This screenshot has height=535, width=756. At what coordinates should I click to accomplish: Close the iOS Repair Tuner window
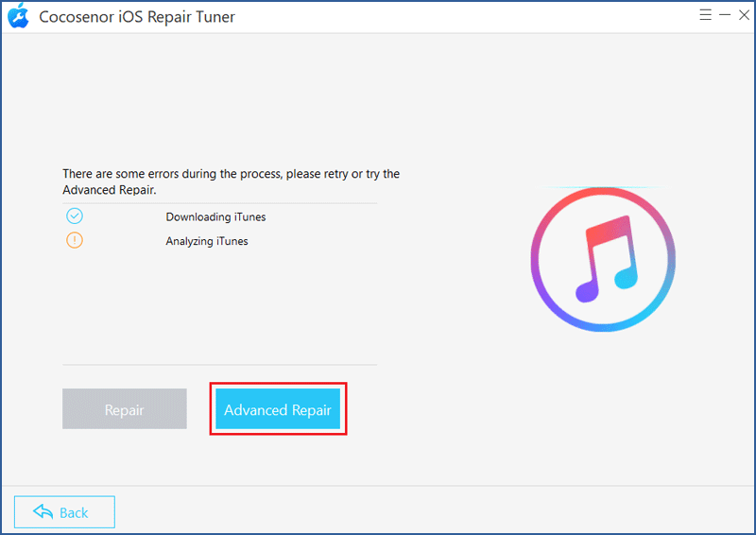pos(744,15)
